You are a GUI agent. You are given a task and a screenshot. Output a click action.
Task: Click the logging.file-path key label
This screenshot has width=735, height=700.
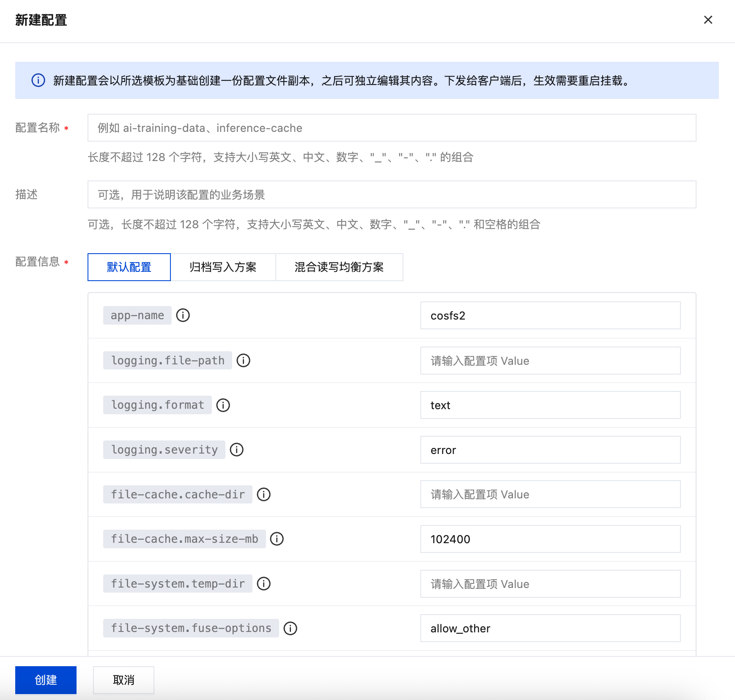(x=167, y=361)
